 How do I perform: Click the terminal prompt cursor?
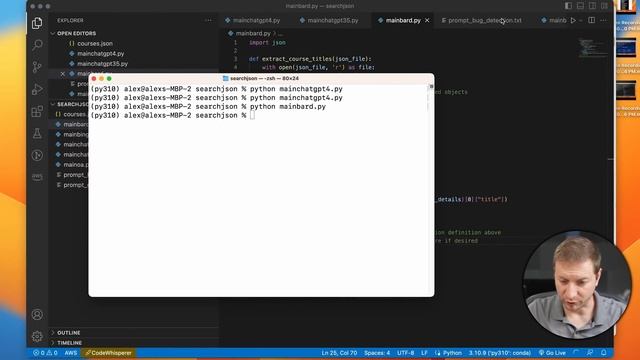[253, 116]
